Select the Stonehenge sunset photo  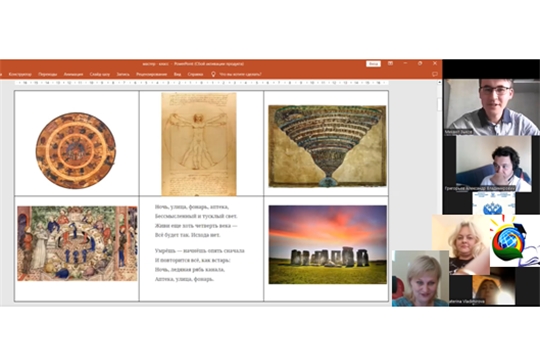coord(328,245)
